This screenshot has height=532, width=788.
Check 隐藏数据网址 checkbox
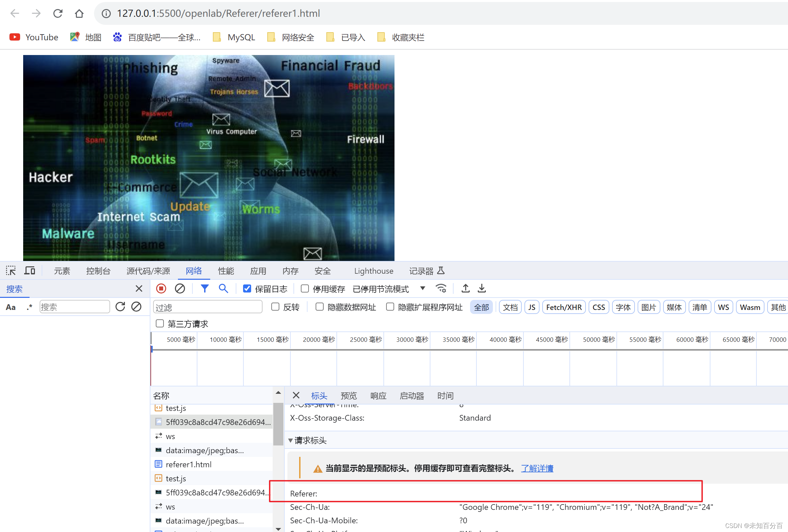click(319, 307)
